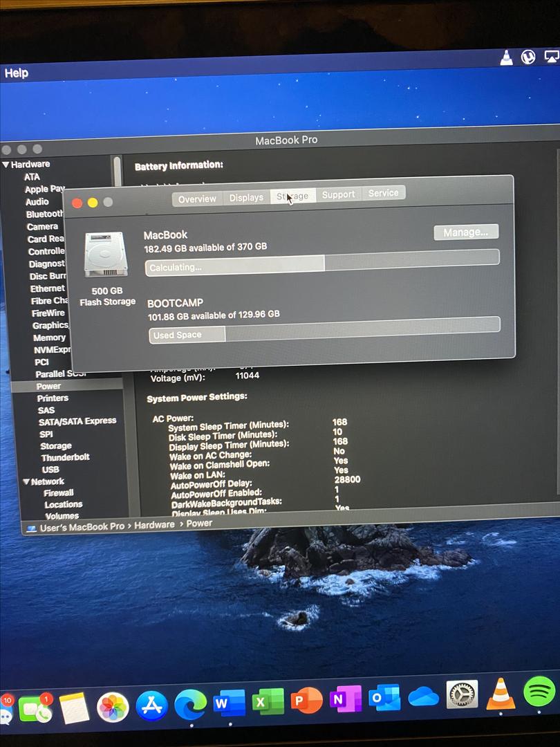Select the Storage tab

pyautogui.click(x=292, y=196)
